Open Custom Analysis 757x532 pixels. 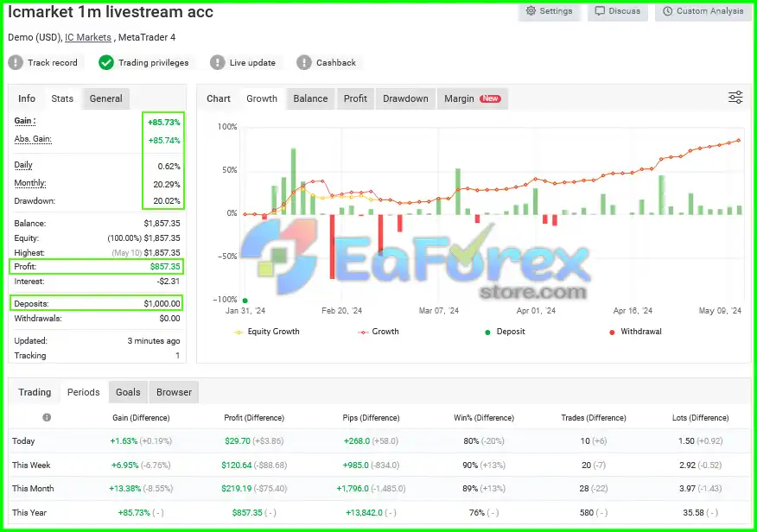(703, 11)
